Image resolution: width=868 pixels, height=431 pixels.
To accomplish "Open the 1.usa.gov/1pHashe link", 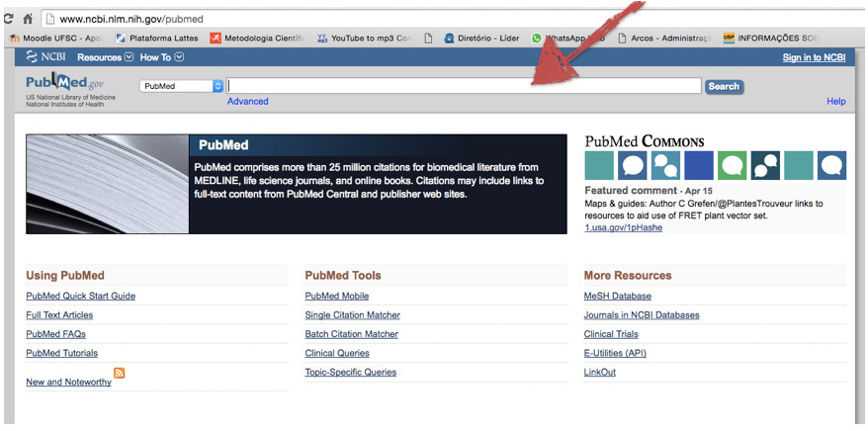I will 624,227.
